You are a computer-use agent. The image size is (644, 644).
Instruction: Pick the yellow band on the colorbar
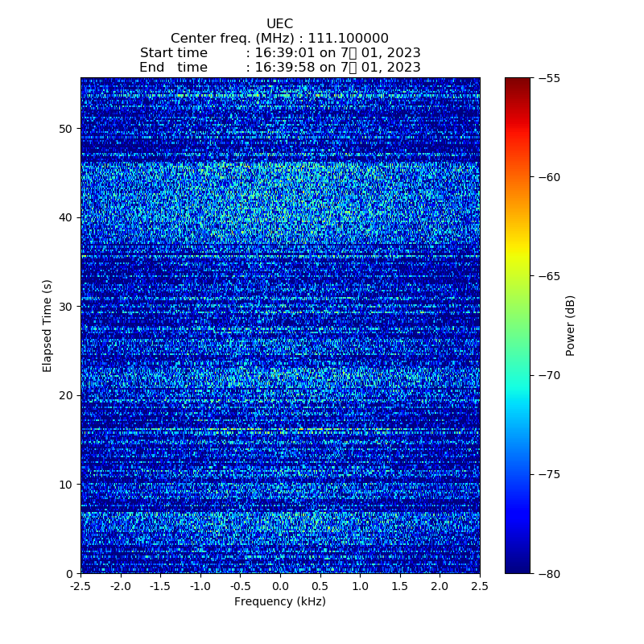click(x=518, y=256)
